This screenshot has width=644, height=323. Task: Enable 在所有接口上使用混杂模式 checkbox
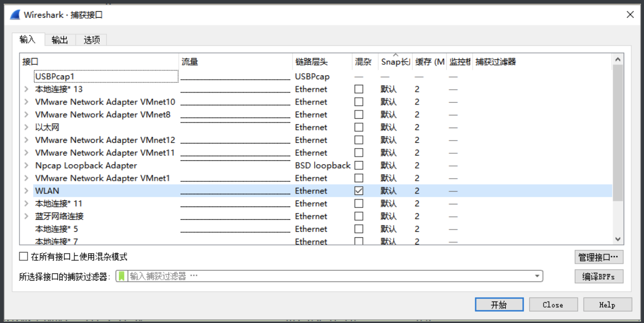pos(23,257)
